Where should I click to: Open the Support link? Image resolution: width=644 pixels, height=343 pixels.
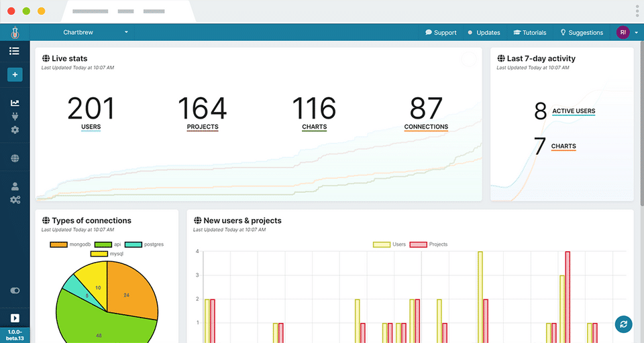pos(441,32)
